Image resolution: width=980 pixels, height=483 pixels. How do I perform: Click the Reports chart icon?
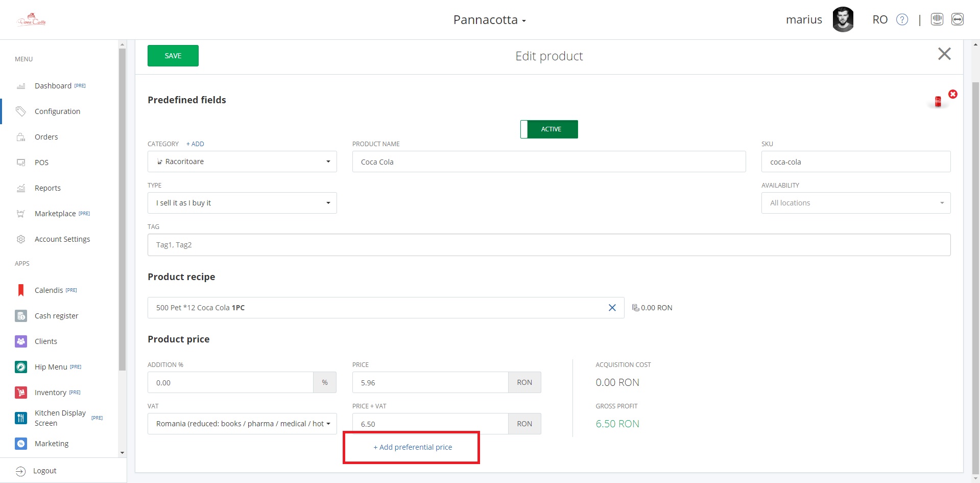(x=21, y=188)
